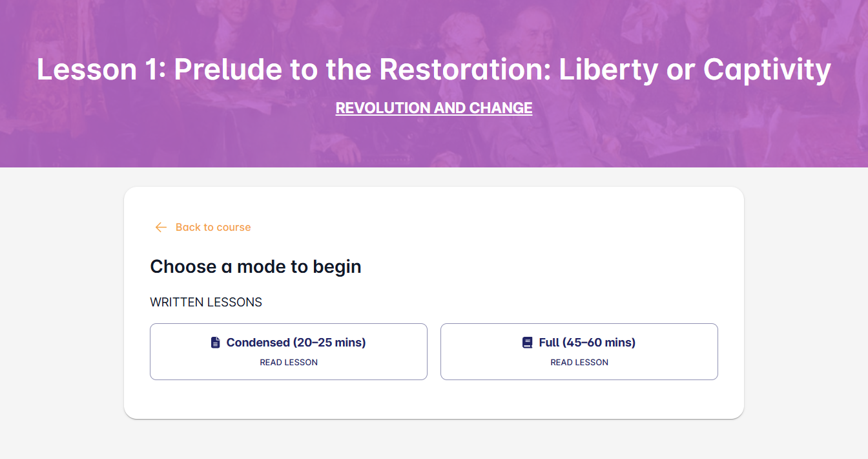Click the book icon on the Full option

coord(528,343)
